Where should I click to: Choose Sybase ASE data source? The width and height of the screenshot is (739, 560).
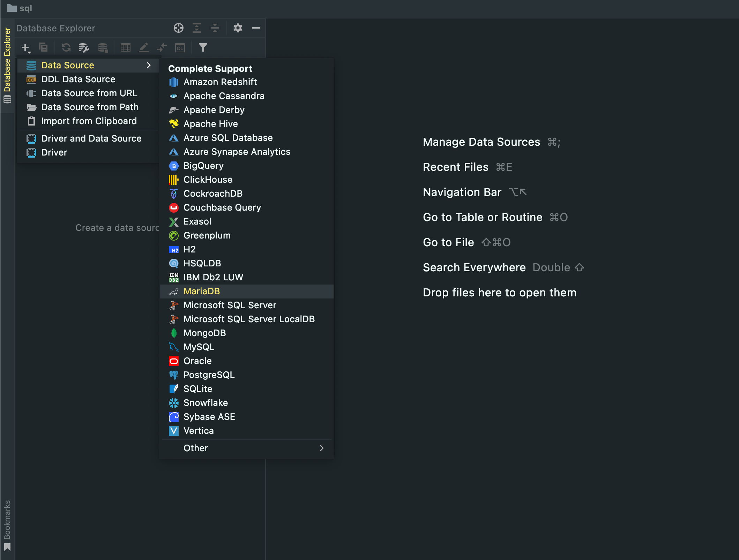click(x=246, y=417)
